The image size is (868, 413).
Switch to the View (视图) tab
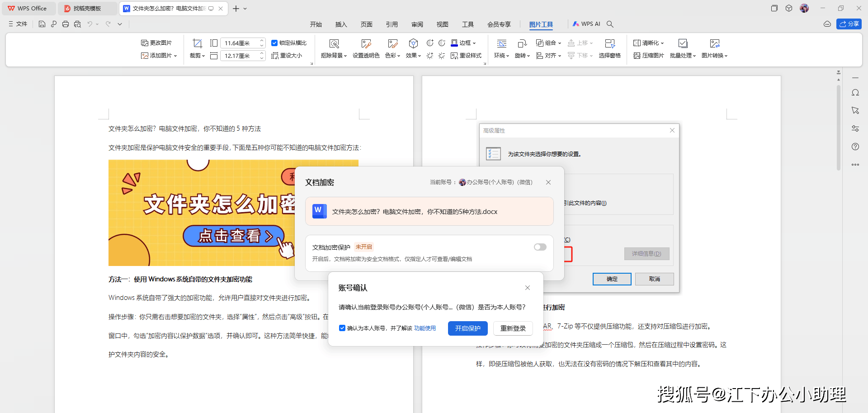(x=442, y=24)
